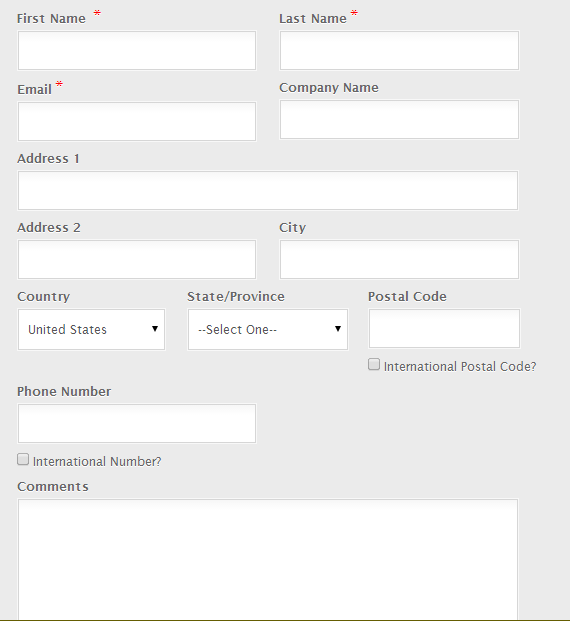The height and width of the screenshot is (621, 570).
Task: Enable the International Number checkbox
Action: [23, 459]
